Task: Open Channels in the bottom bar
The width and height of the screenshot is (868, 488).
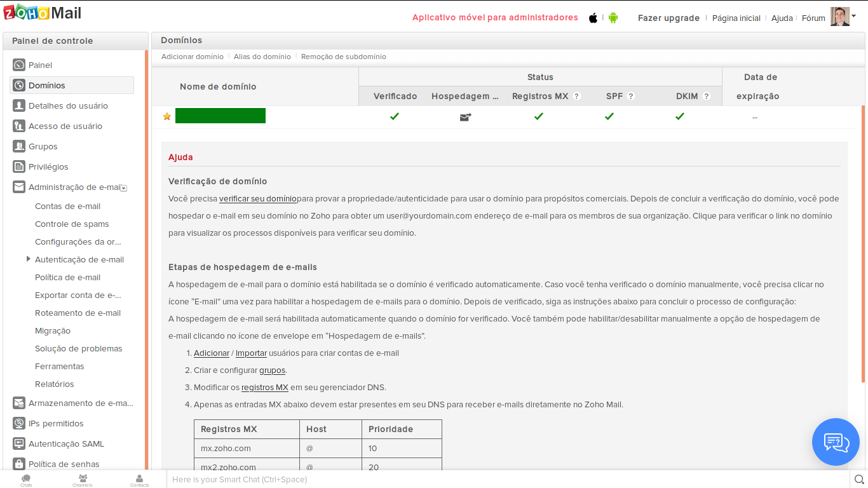Action: click(x=83, y=480)
